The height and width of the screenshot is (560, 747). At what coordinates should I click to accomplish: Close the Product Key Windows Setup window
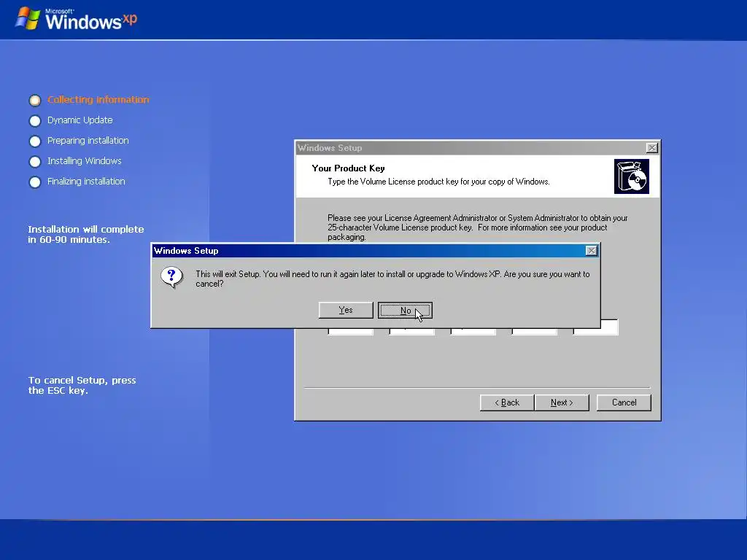[651, 147]
